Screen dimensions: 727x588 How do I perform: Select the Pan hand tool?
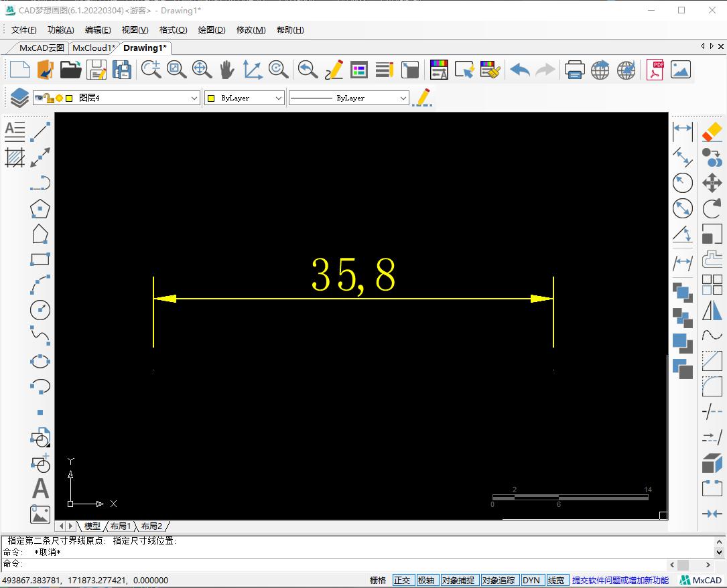click(x=226, y=70)
